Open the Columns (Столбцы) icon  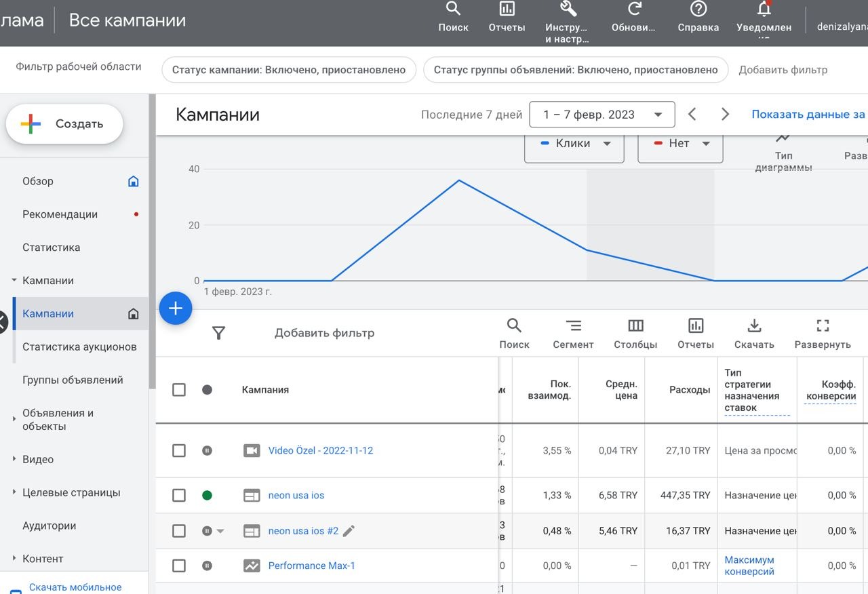(635, 326)
